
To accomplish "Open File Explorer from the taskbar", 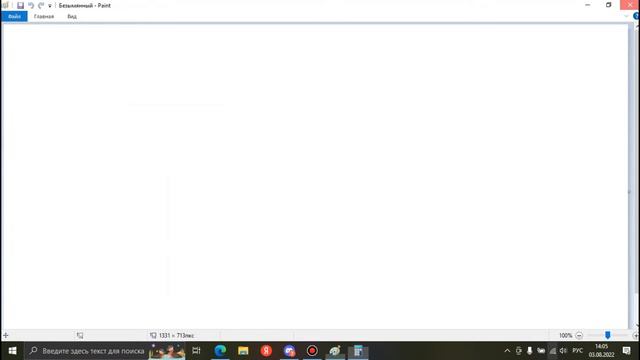I will [243, 351].
